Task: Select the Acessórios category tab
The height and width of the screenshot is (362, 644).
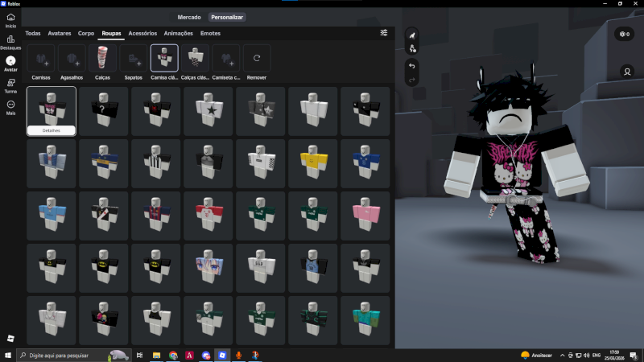Action: (142, 33)
